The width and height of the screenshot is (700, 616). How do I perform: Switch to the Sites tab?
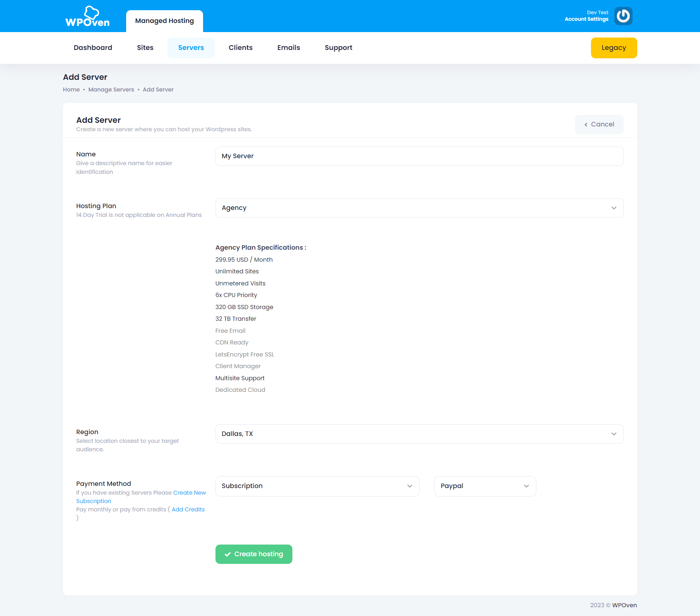145,48
